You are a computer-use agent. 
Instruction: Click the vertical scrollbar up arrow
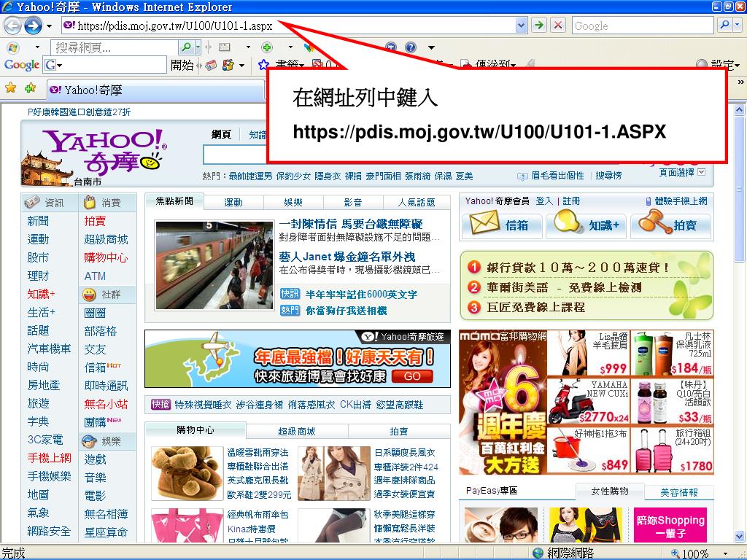[x=740, y=109]
